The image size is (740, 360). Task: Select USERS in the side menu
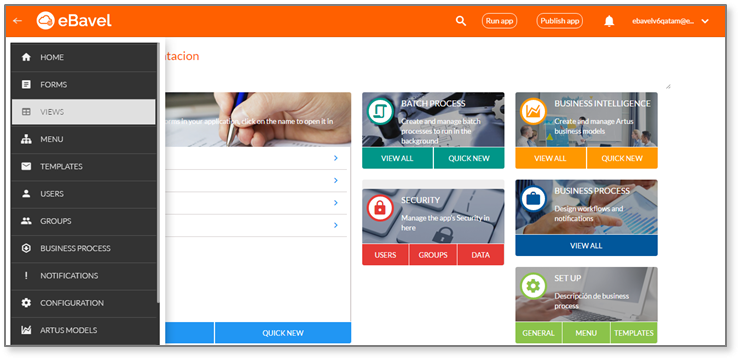pyautogui.click(x=84, y=193)
